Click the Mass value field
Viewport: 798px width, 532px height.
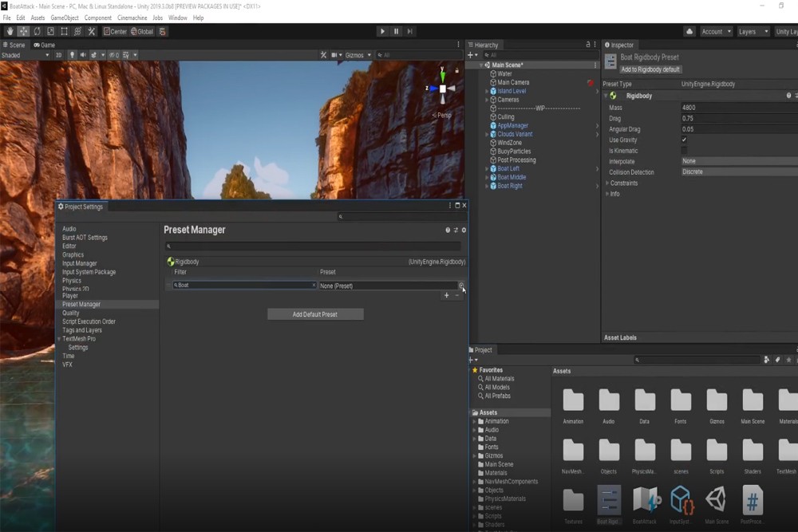pyautogui.click(x=740, y=108)
